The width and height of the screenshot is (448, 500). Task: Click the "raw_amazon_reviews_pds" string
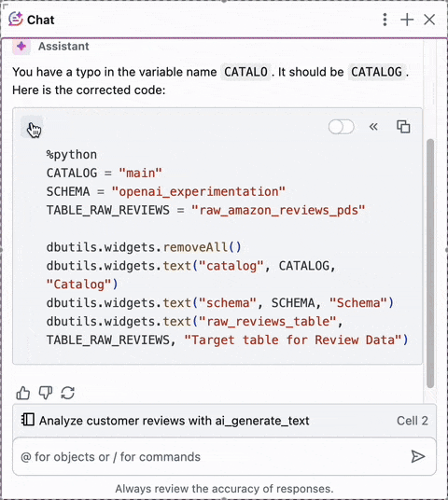[x=277, y=210]
